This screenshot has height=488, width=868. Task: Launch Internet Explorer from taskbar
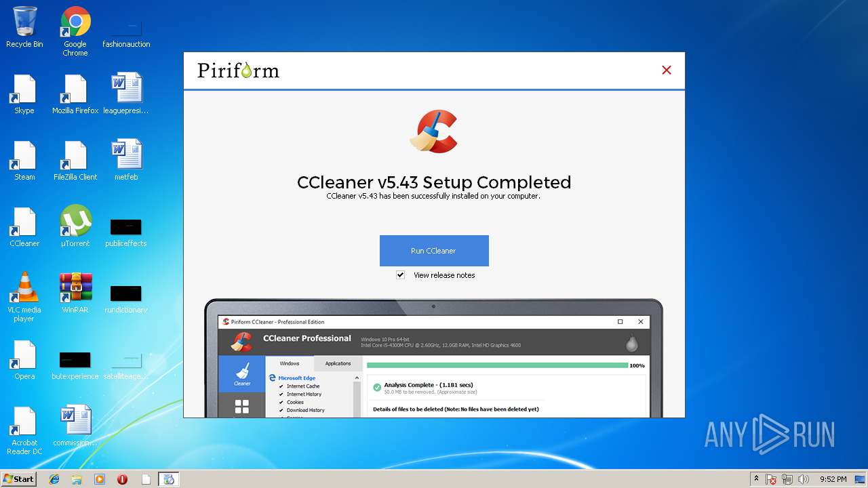coord(54,479)
